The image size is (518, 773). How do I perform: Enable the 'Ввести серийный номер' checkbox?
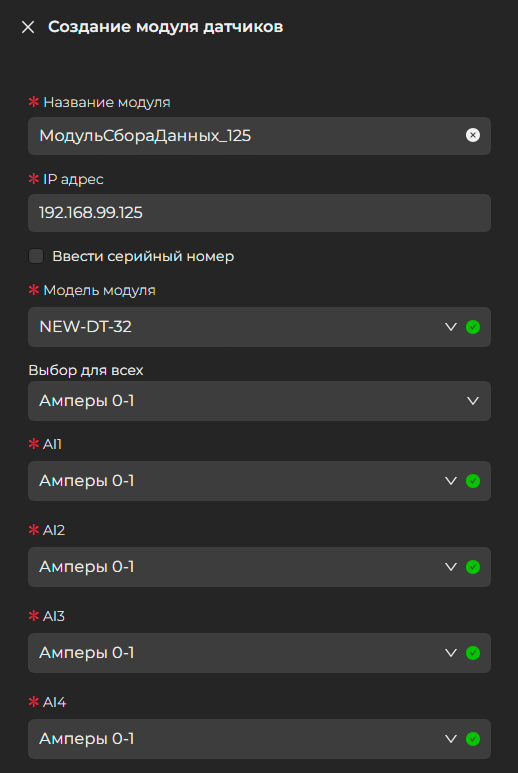(x=36, y=256)
